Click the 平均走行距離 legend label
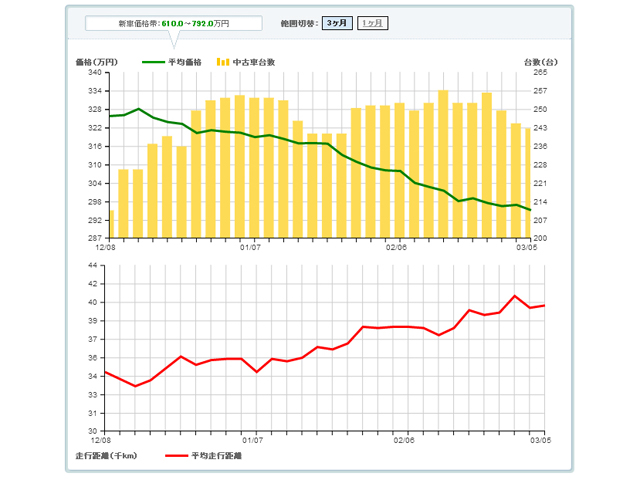This screenshot has height=480, width=640. point(218,455)
